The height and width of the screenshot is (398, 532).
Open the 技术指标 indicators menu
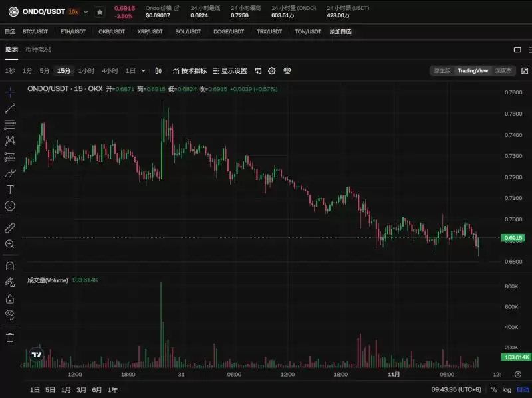click(190, 71)
